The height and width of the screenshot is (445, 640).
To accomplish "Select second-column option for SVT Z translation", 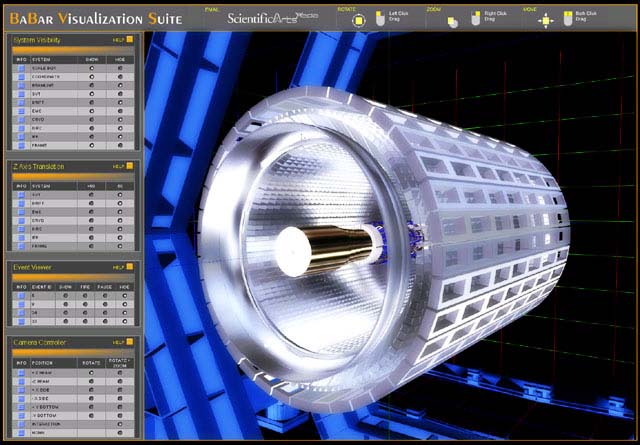I will click(120, 195).
